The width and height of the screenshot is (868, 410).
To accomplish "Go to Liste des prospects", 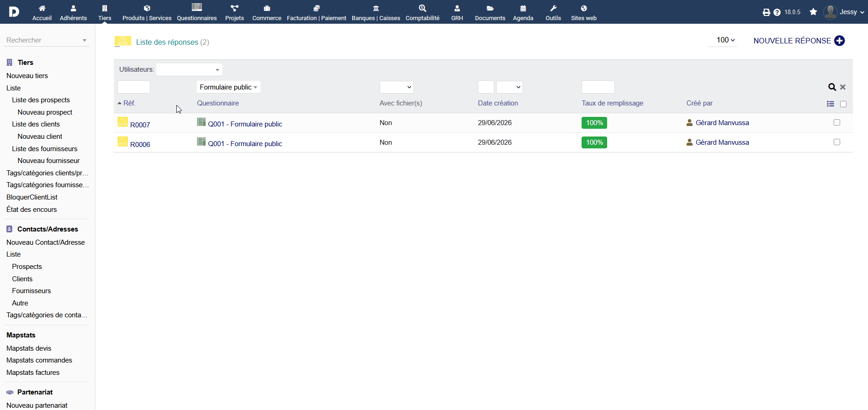I will [x=41, y=100].
